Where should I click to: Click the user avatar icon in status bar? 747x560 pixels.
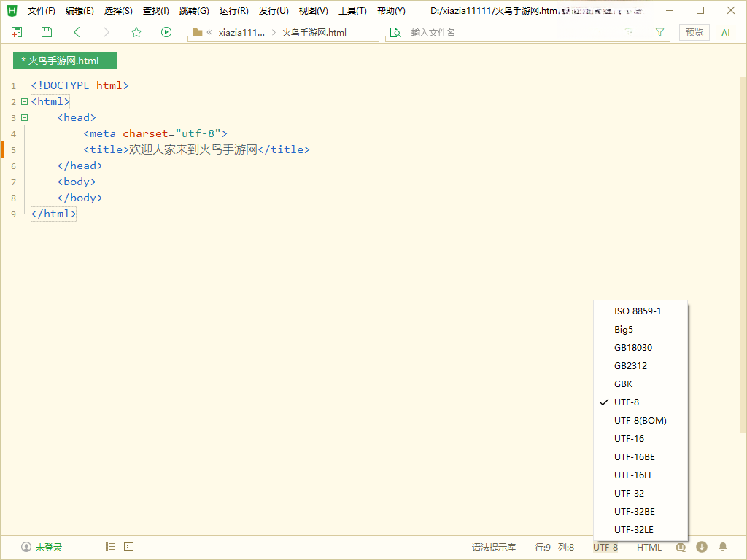(x=26, y=547)
